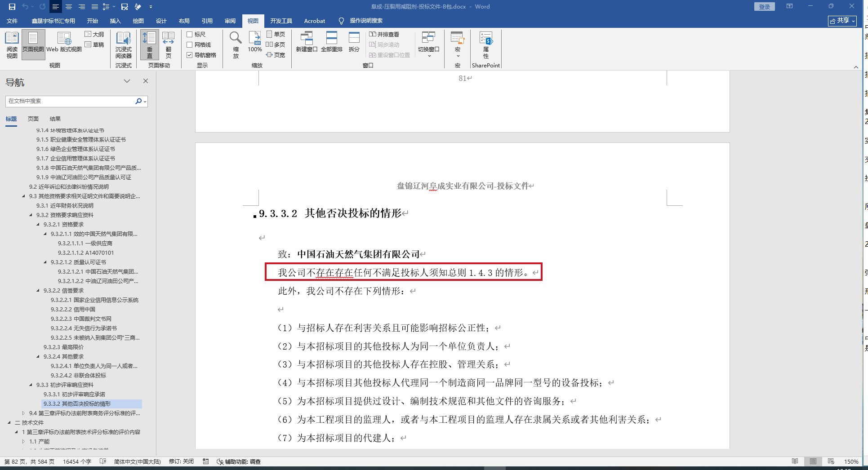
Task: Open the Zoom dialog magnifier
Action: coord(236,45)
